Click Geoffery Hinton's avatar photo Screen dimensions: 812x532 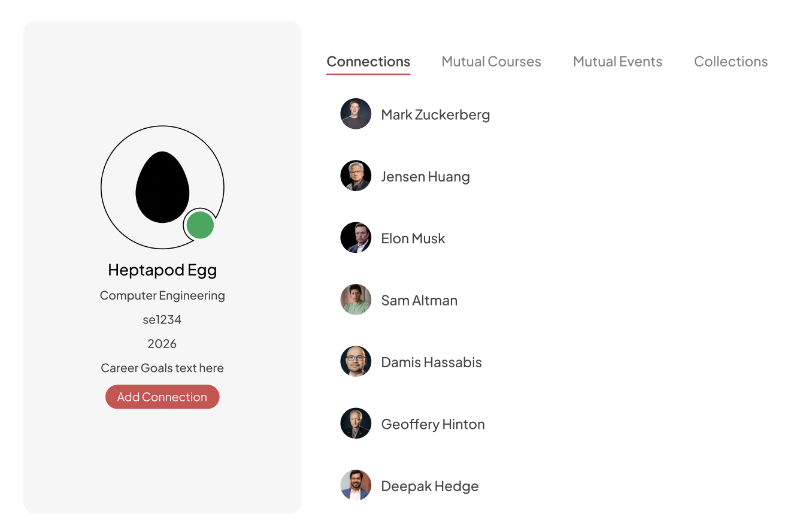click(356, 424)
